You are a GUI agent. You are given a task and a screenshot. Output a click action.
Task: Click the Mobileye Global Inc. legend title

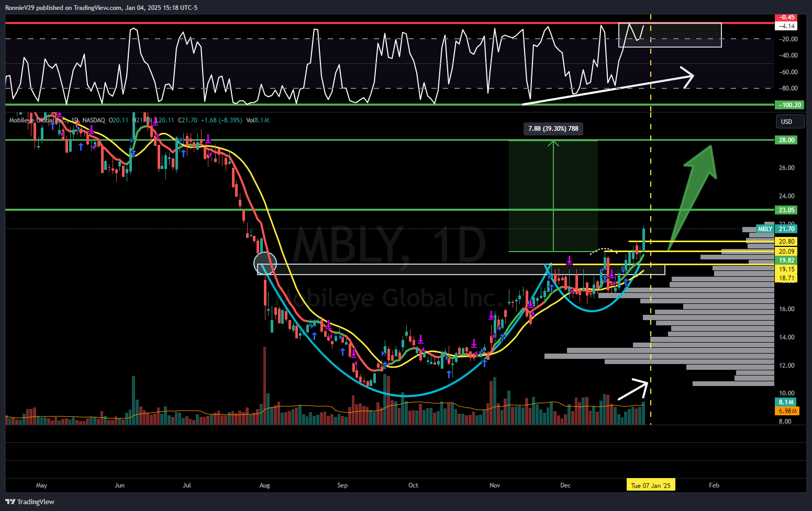click(x=39, y=120)
